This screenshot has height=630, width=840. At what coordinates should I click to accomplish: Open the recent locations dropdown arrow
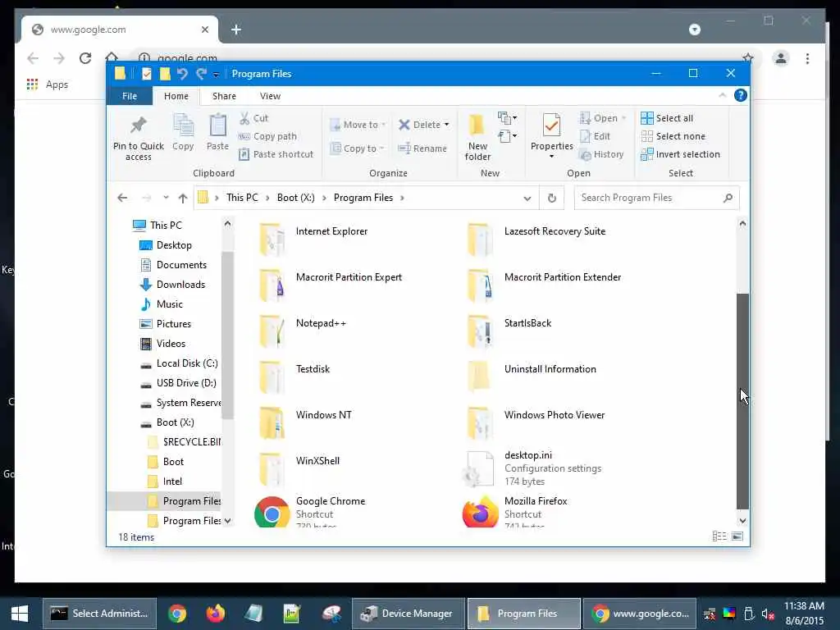pyautogui.click(x=166, y=198)
